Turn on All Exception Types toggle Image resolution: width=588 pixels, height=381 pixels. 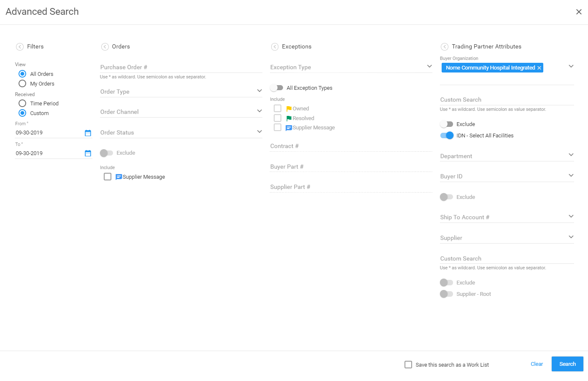point(277,88)
